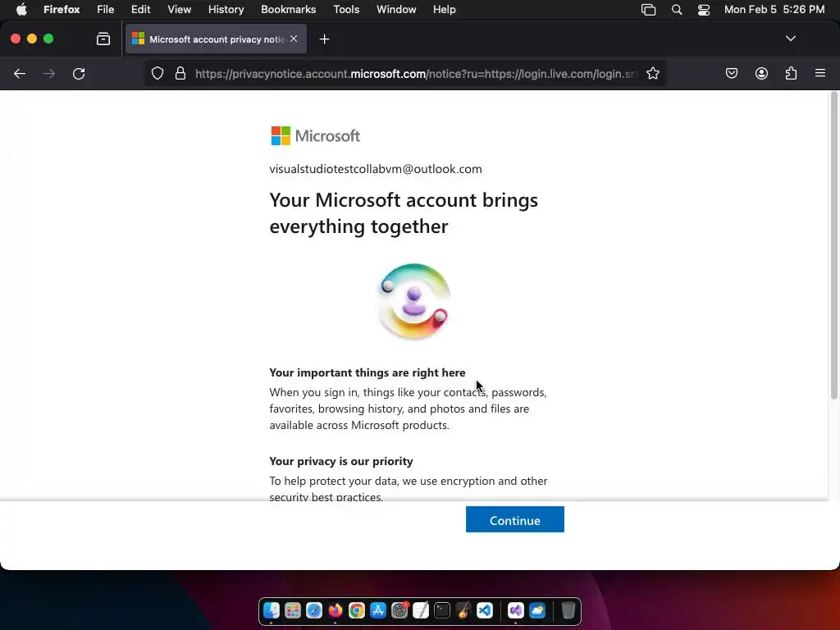Open Trash from the Dock
The image size is (840, 630).
[568, 610]
